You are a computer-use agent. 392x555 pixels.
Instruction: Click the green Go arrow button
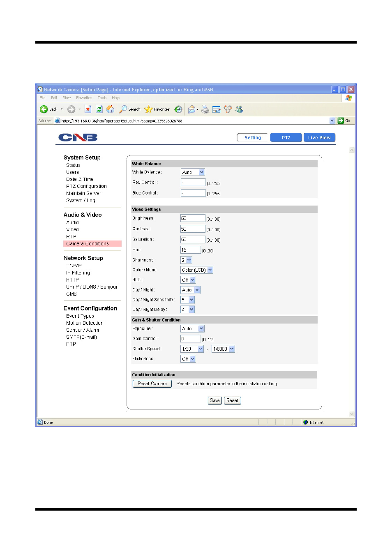click(341, 120)
